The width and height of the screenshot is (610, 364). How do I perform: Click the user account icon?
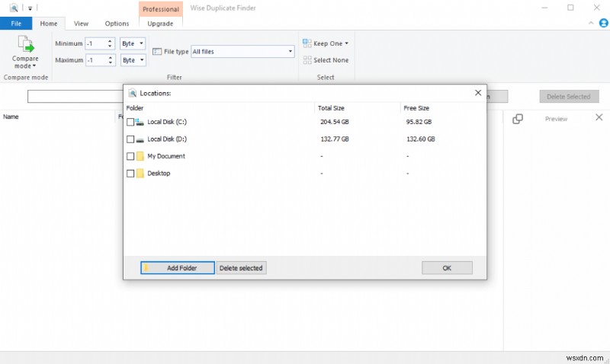603,24
